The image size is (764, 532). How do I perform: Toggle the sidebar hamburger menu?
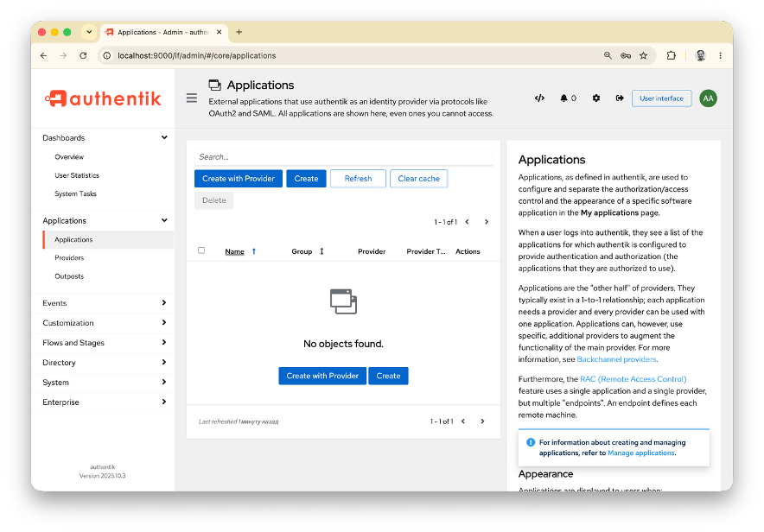192,98
